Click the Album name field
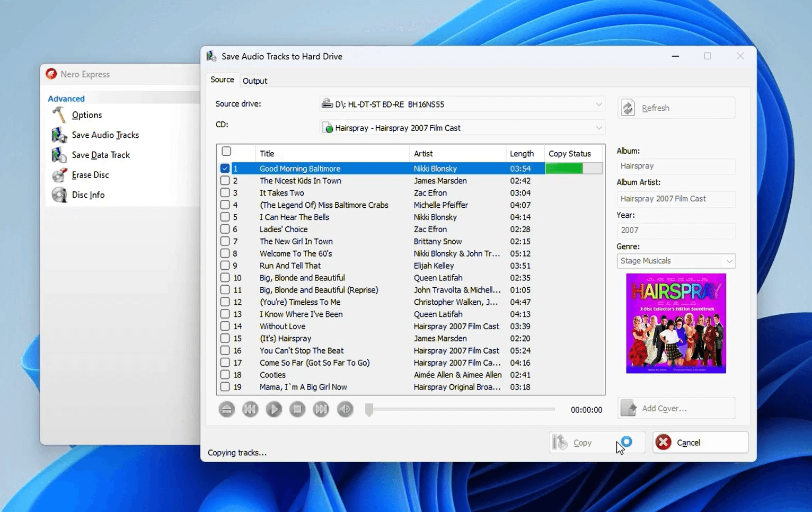Viewport: 812px width, 512px height. coord(676,166)
